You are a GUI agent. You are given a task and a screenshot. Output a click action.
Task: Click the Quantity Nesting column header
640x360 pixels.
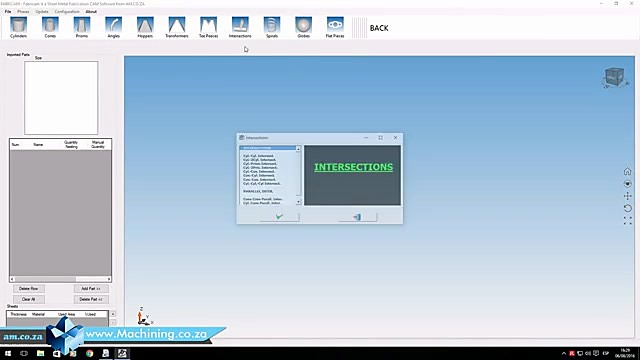pyautogui.click(x=71, y=144)
